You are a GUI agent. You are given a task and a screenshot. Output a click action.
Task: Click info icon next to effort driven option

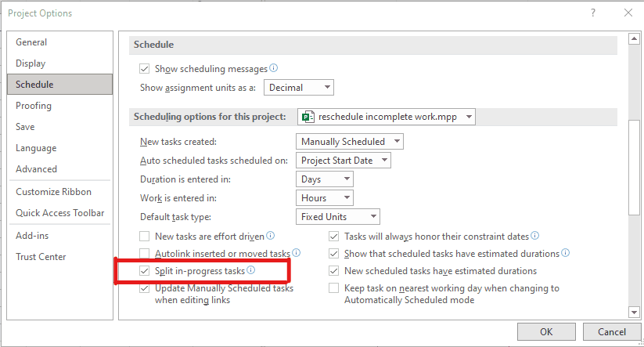coord(270,236)
